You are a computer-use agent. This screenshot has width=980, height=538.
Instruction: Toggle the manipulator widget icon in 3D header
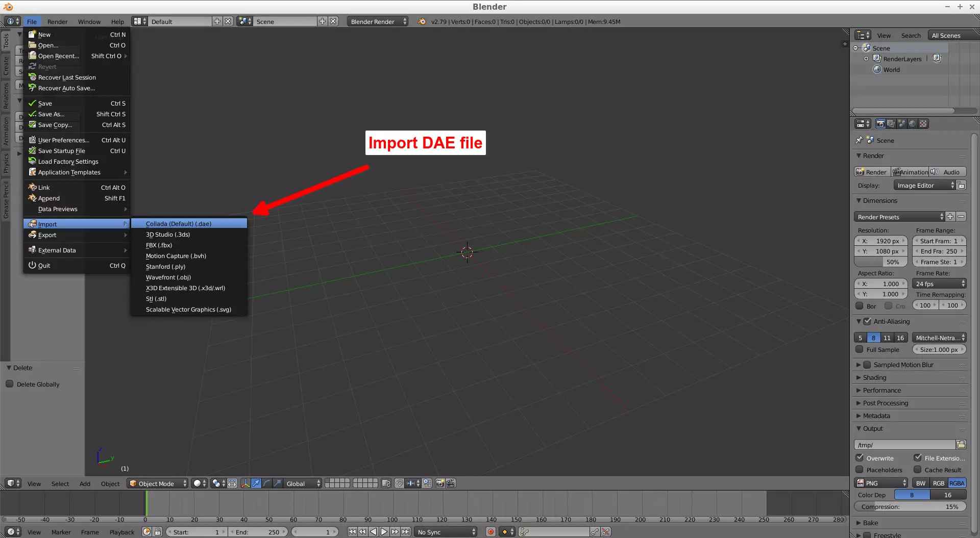246,483
